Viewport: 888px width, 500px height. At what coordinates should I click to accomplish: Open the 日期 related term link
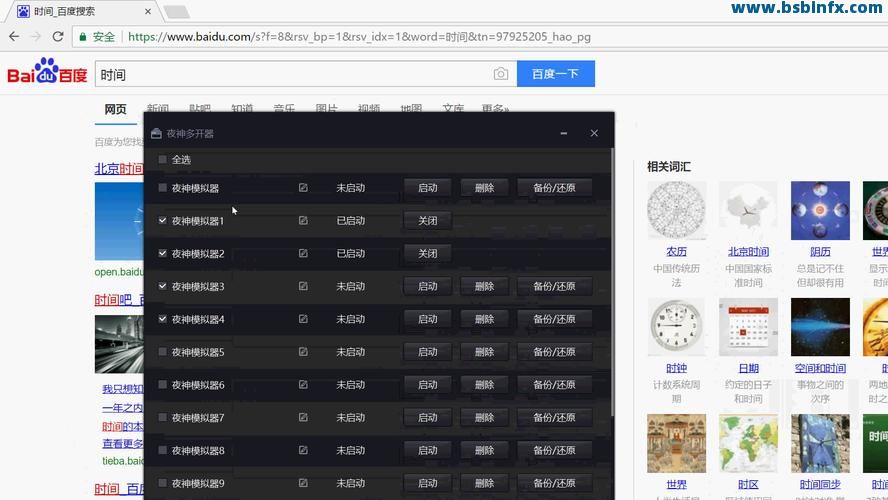click(748, 368)
